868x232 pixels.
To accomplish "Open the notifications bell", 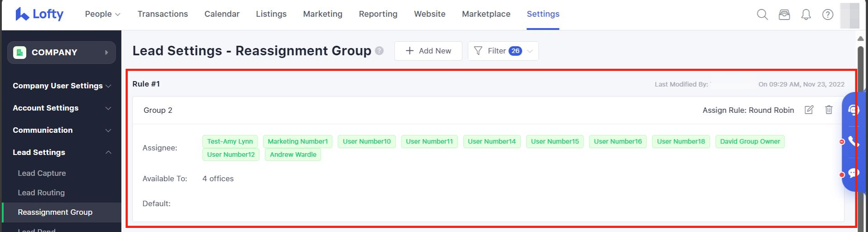I will coord(806,14).
